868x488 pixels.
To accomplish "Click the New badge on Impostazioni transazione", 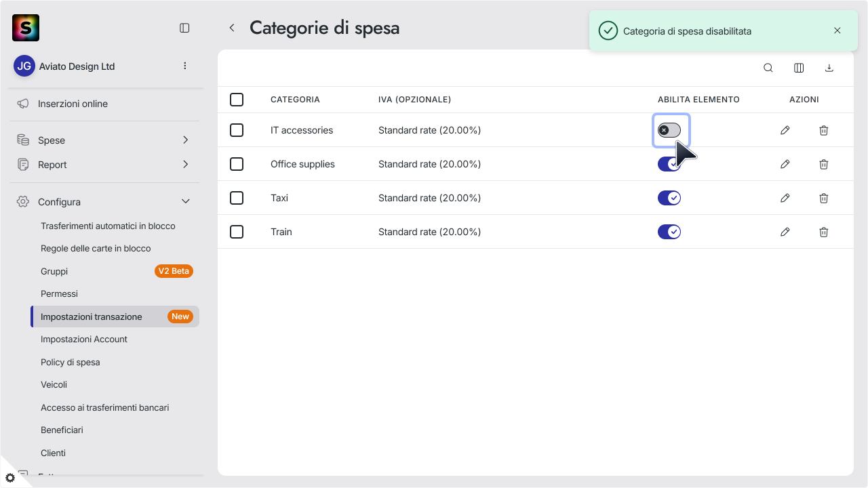I will [x=180, y=317].
